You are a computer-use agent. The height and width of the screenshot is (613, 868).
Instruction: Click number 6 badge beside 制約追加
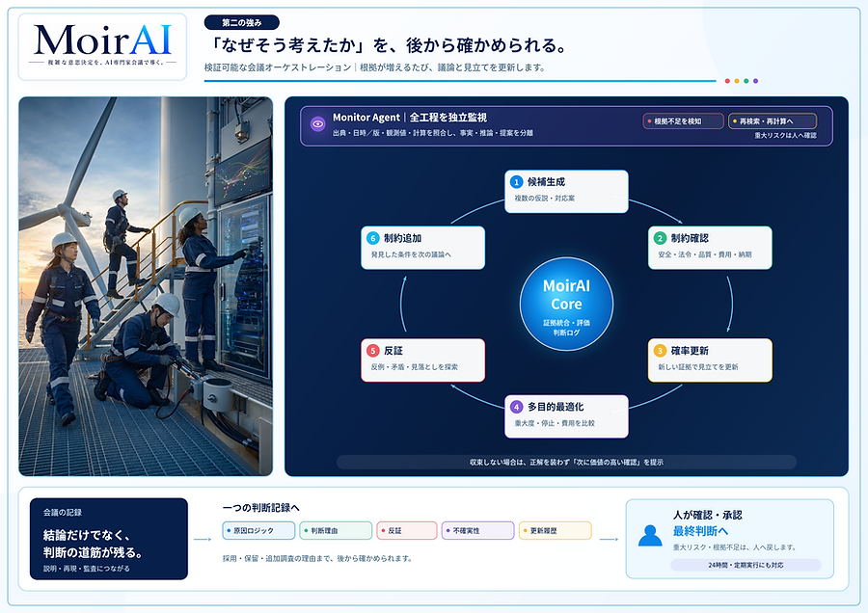tap(372, 238)
